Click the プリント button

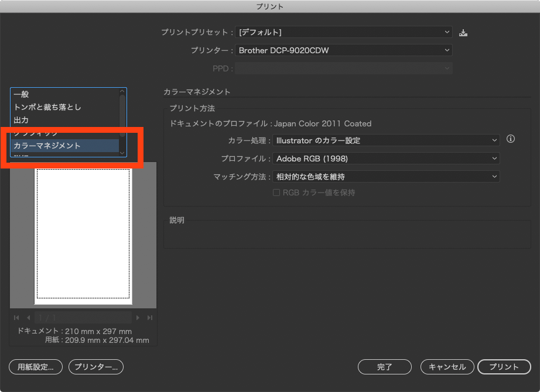click(x=504, y=367)
